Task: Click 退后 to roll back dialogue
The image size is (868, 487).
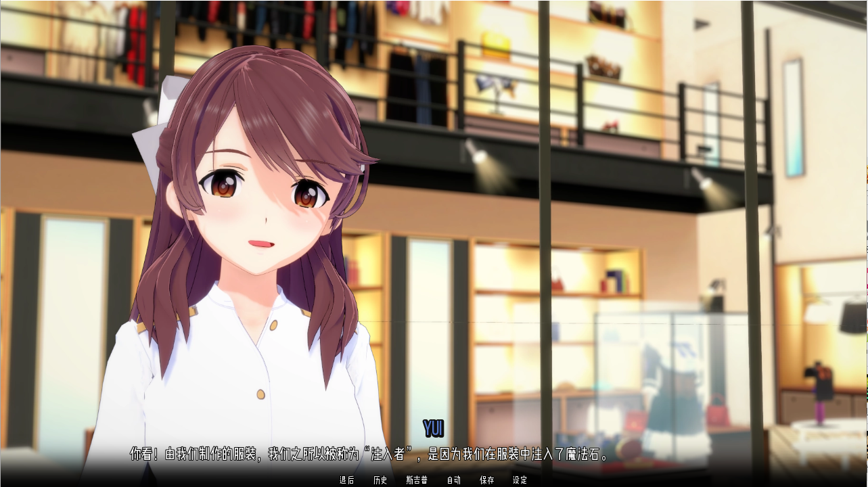Action: point(346,480)
